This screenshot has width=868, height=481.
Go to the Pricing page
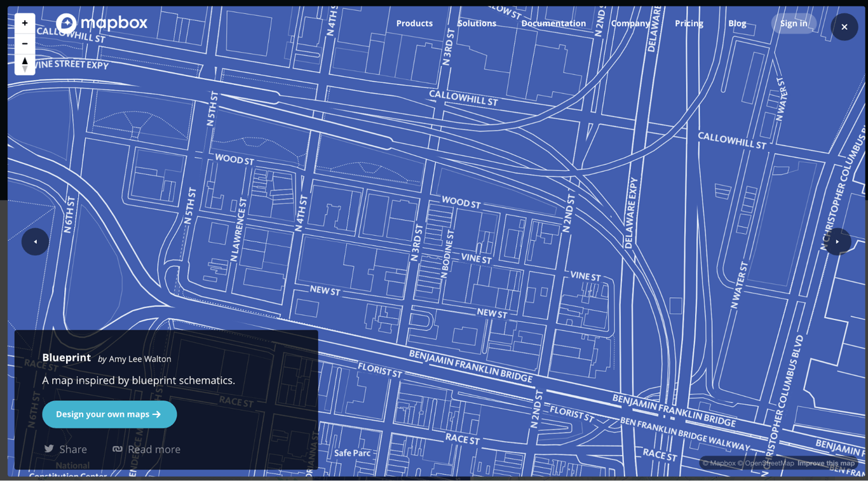[x=689, y=24]
